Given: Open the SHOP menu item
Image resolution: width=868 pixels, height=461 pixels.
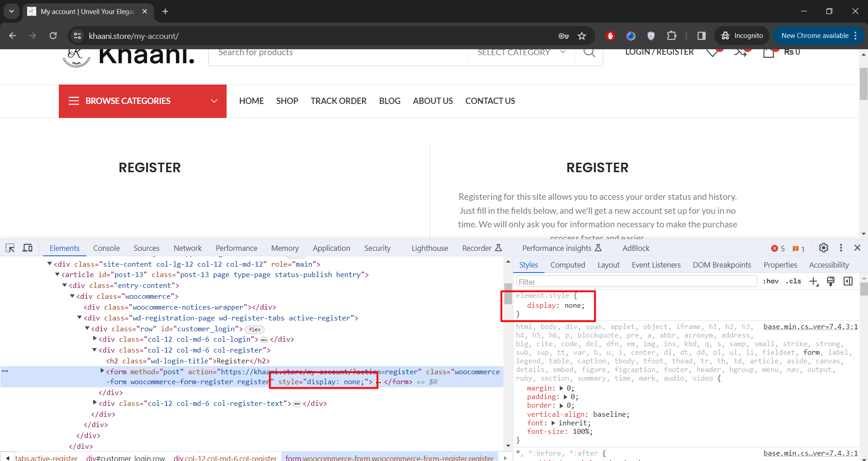Looking at the screenshot, I should tap(287, 101).
